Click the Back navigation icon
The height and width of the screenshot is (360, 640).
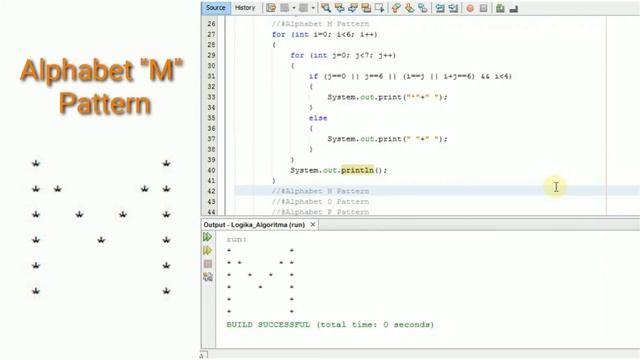(x=284, y=8)
